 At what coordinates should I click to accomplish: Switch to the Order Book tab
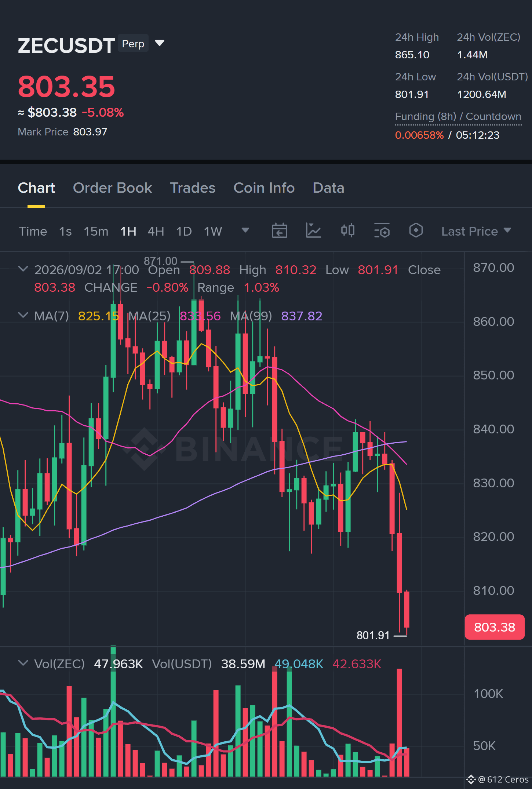point(112,188)
